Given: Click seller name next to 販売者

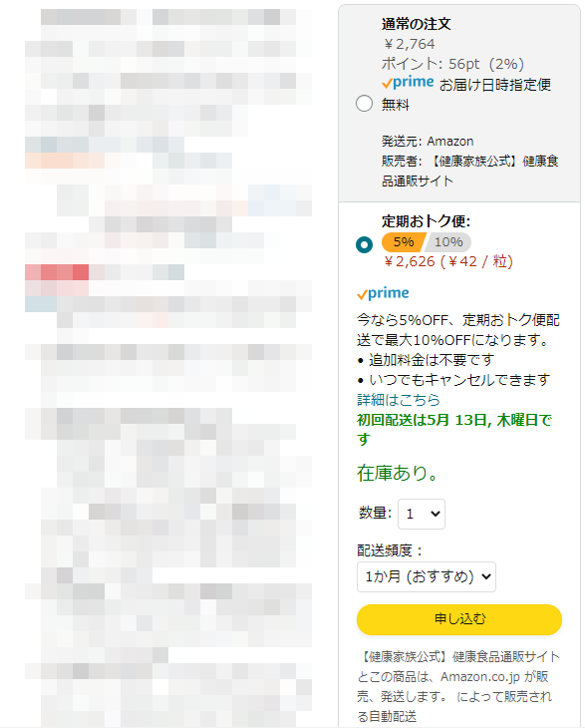Looking at the screenshot, I should (470, 171).
